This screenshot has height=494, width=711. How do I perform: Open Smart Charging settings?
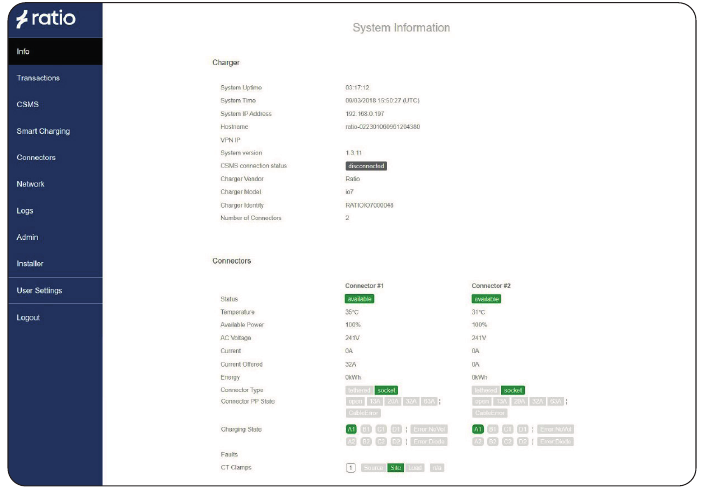tap(55, 131)
